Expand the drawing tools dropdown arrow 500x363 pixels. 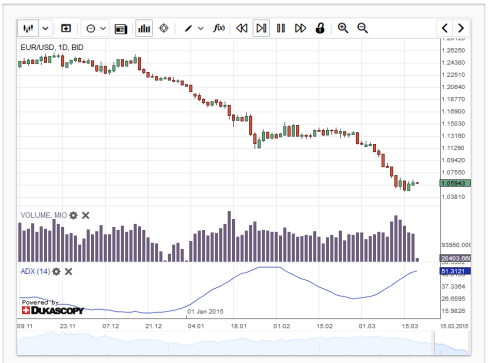pyautogui.click(x=201, y=28)
